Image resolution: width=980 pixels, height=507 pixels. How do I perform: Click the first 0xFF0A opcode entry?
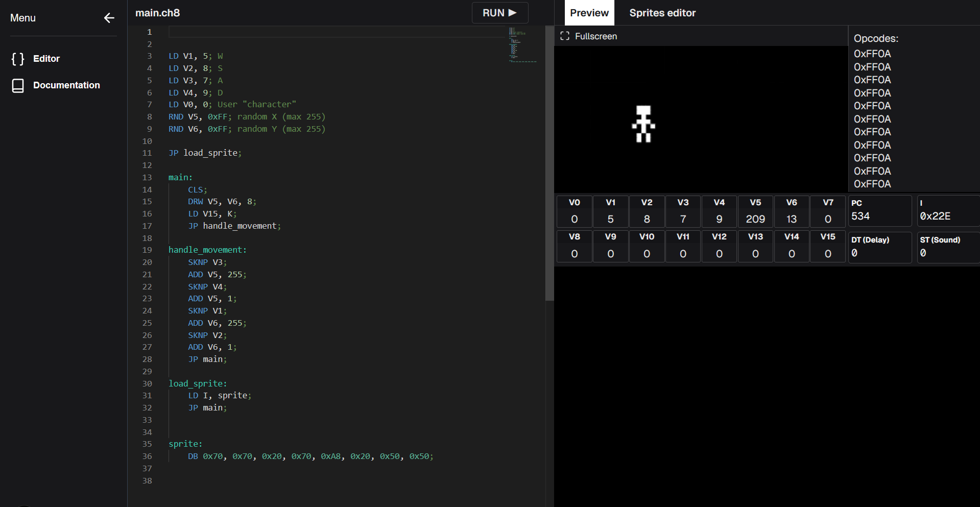[872, 54]
